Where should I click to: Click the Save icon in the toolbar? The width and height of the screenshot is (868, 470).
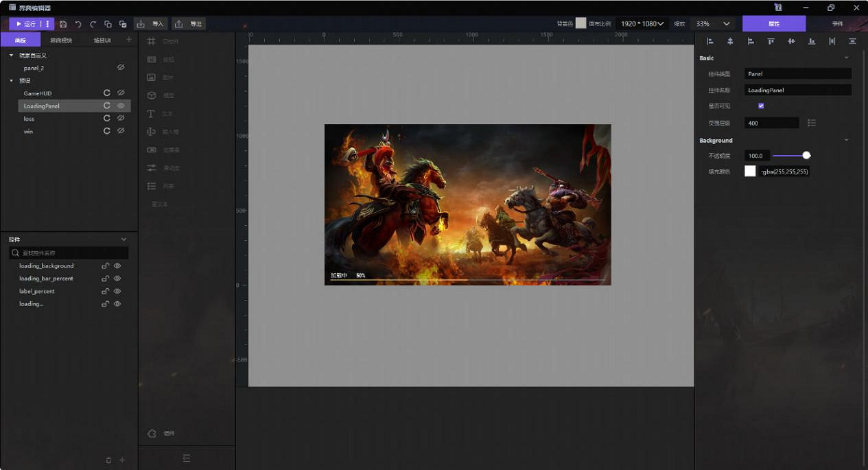(x=62, y=23)
